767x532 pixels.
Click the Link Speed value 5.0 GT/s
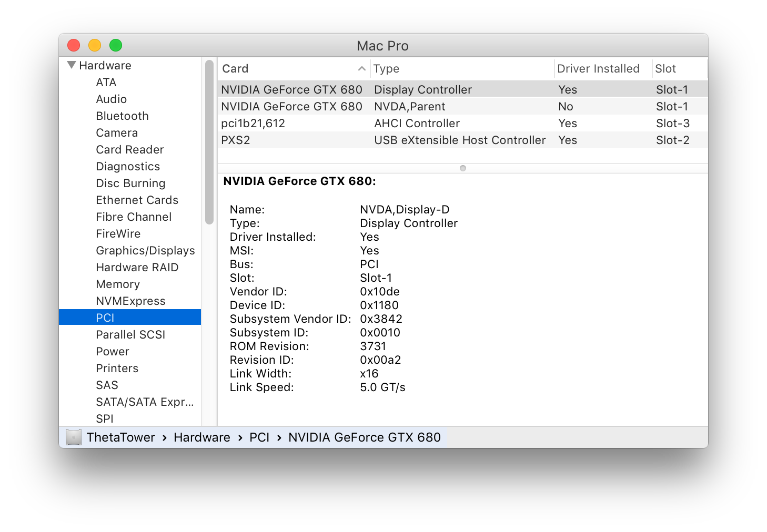(x=383, y=387)
